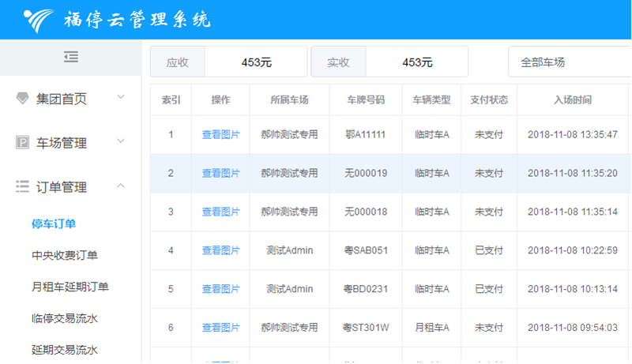Go to 月租车延期订单 page
632x364 pixels.
(x=70, y=287)
